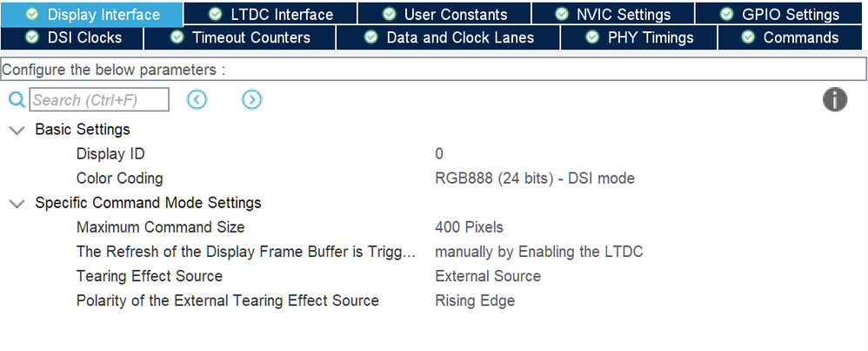The image size is (868, 351).
Task: Click green check icon on NVIC Settings
Action: [561, 14]
